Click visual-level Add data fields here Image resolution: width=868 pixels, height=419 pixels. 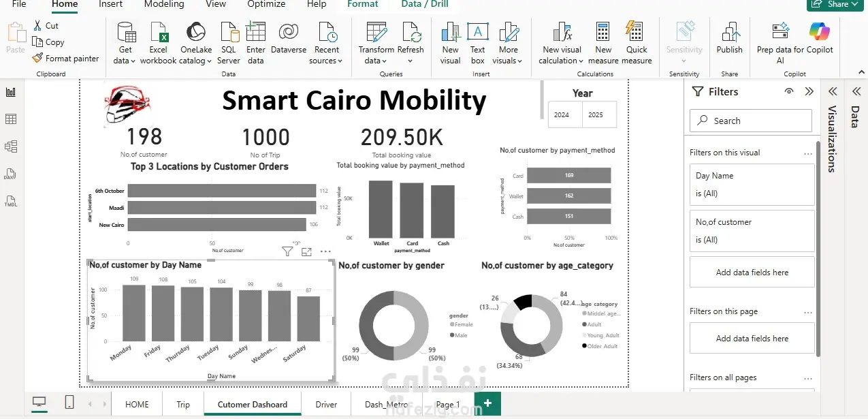[x=752, y=272]
